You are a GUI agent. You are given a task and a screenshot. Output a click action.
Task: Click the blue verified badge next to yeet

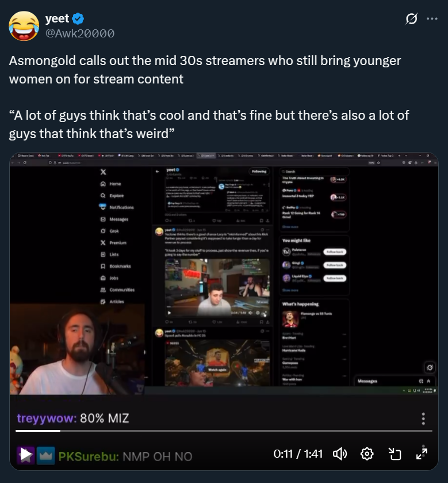point(78,19)
